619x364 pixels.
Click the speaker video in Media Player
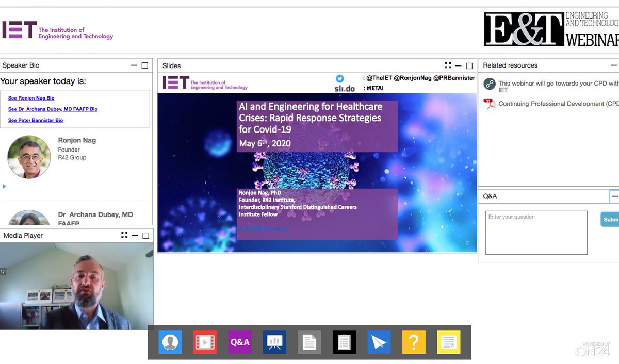tap(76, 286)
